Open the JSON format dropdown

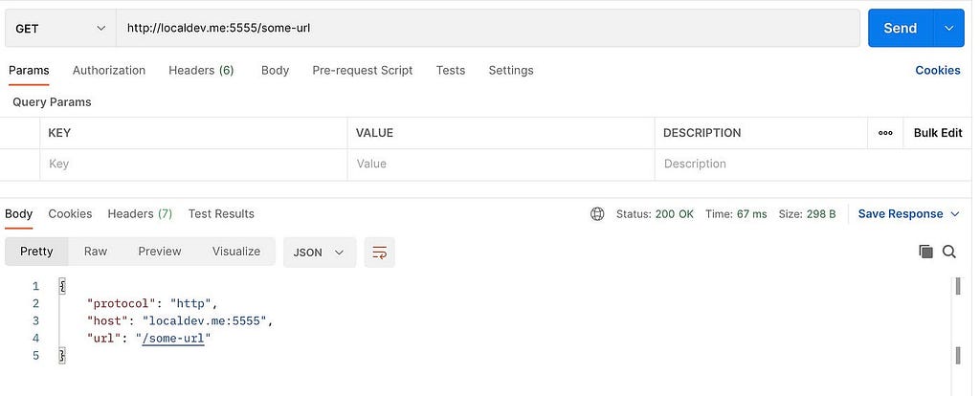click(320, 253)
